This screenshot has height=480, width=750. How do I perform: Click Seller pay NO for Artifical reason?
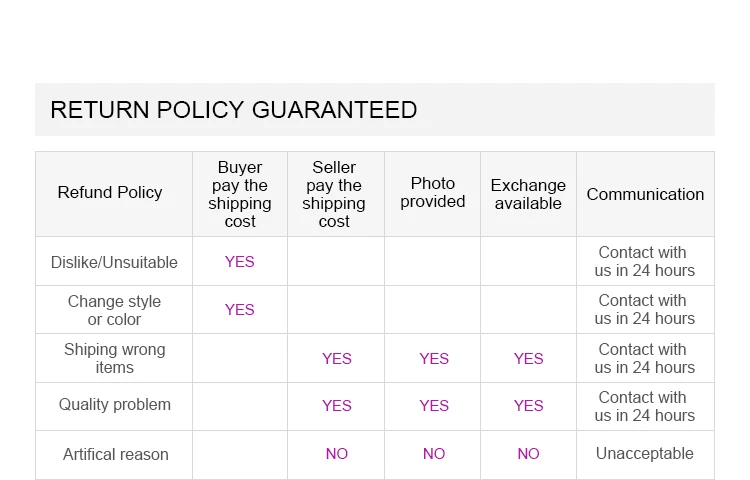pyautogui.click(x=337, y=454)
